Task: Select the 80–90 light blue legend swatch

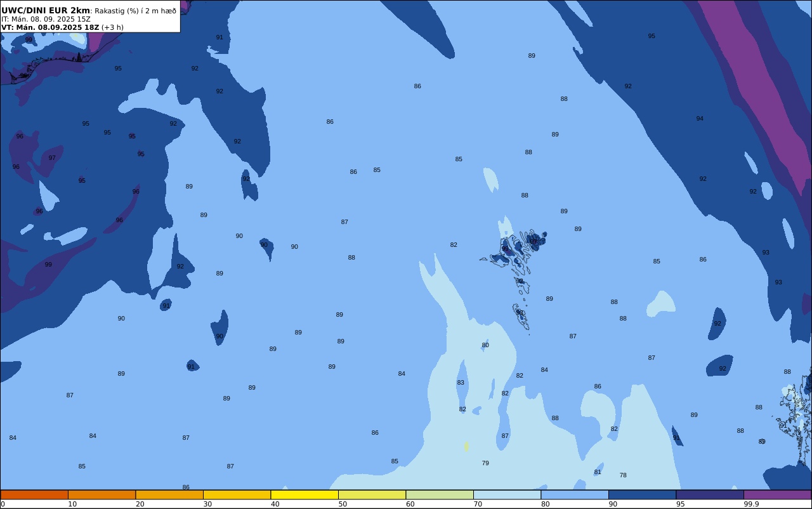Action: [x=575, y=494]
